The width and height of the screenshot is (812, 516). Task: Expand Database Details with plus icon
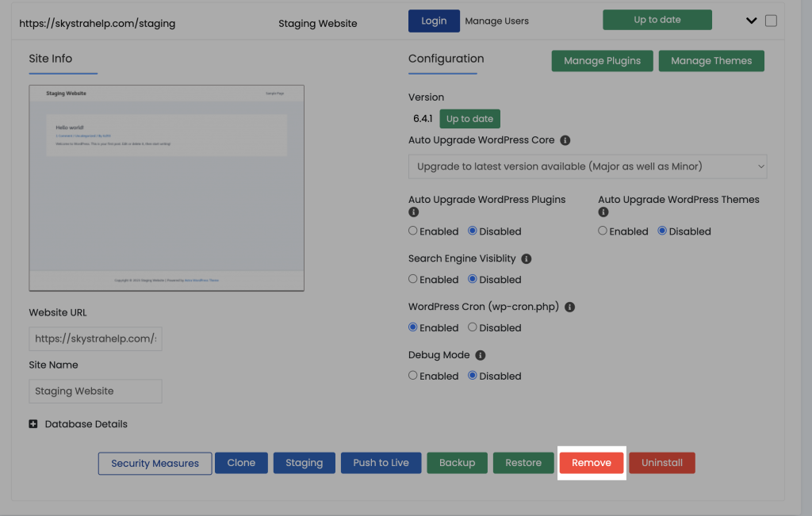click(x=33, y=424)
